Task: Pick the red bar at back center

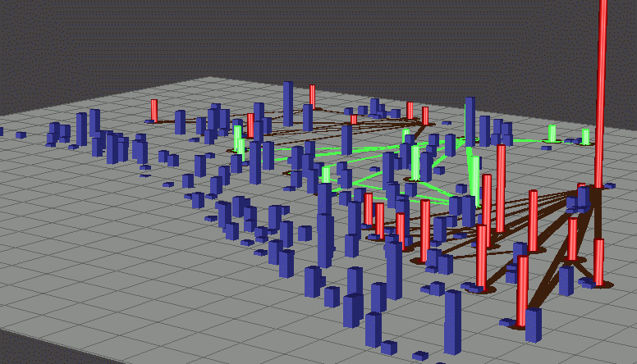Action: click(312, 95)
